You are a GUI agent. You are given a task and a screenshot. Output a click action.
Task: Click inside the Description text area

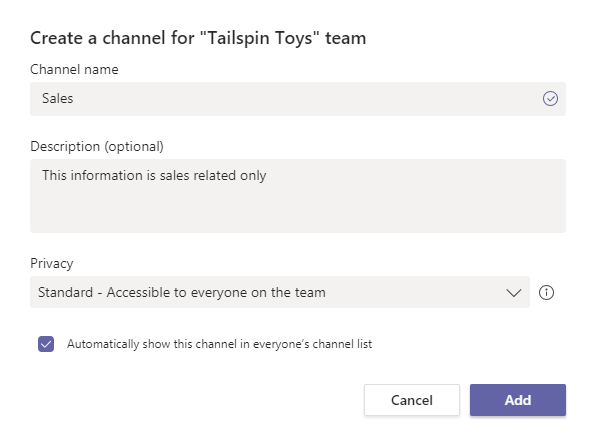pos(298,196)
